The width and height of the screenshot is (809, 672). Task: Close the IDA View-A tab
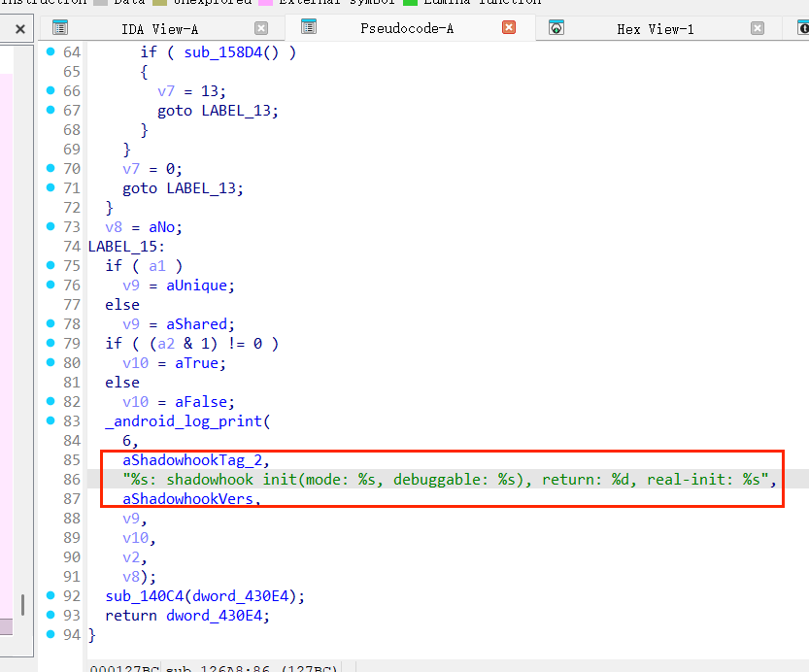click(261, 28)
